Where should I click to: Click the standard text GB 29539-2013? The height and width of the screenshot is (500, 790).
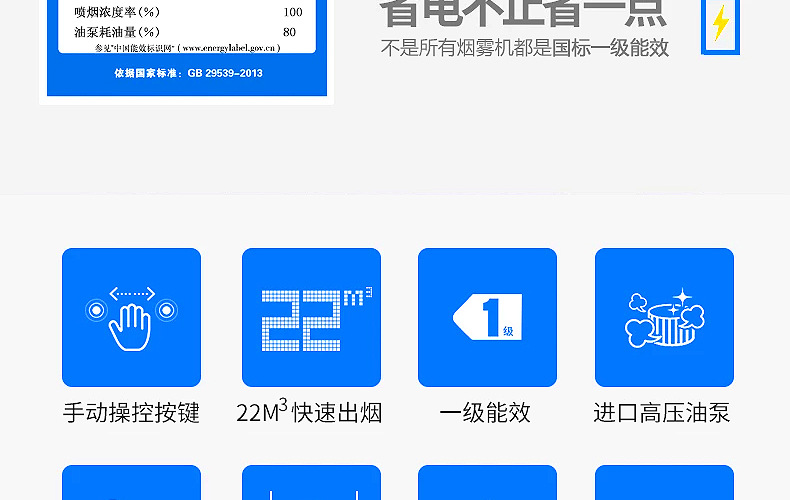[188, 73]
